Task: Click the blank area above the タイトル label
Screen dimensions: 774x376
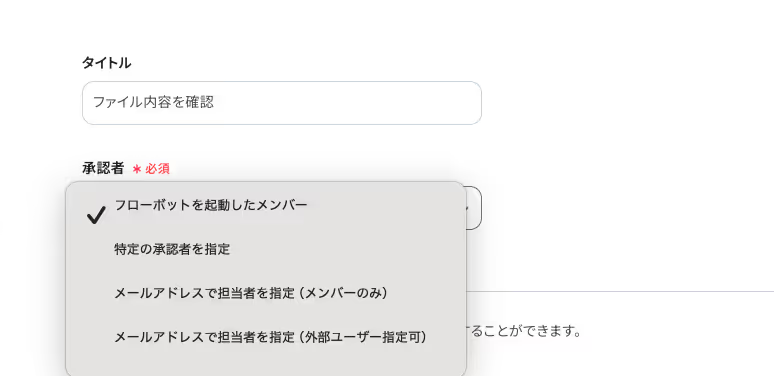Action: point(281,25)
